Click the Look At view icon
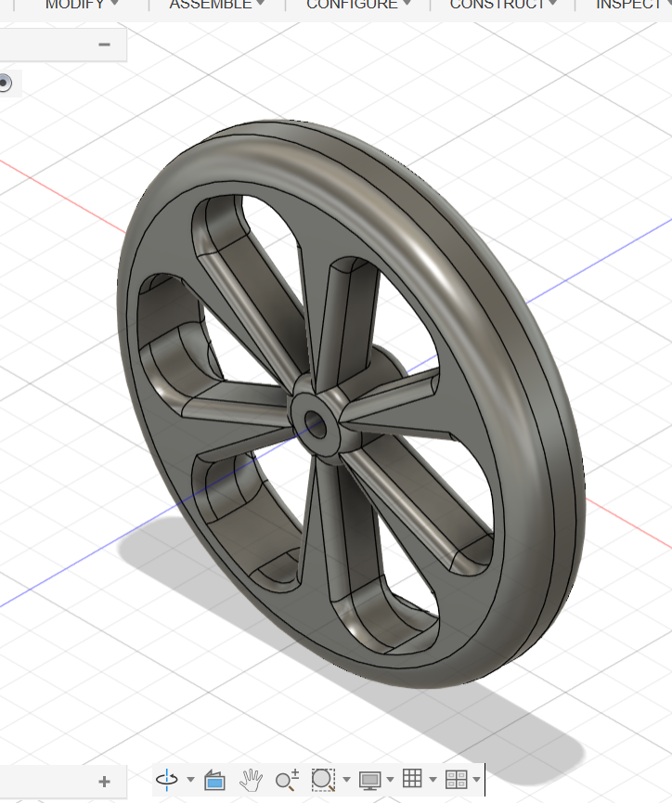This screenshot has width=672, height=803. (214, 780)
